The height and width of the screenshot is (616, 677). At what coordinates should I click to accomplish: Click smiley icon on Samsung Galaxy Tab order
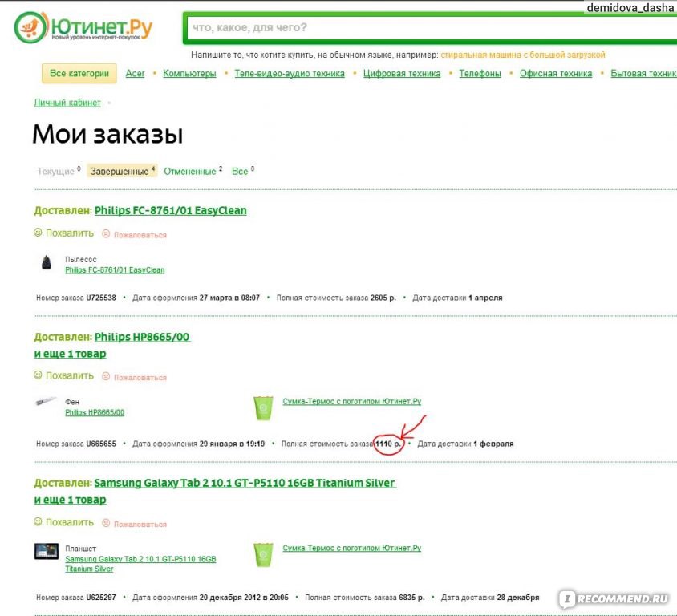click(38, 522)
